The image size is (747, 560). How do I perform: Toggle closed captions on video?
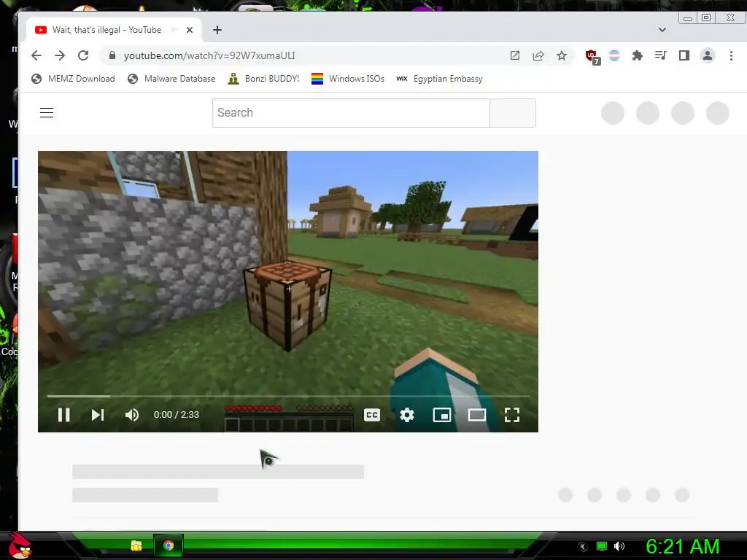click(372, 415)
